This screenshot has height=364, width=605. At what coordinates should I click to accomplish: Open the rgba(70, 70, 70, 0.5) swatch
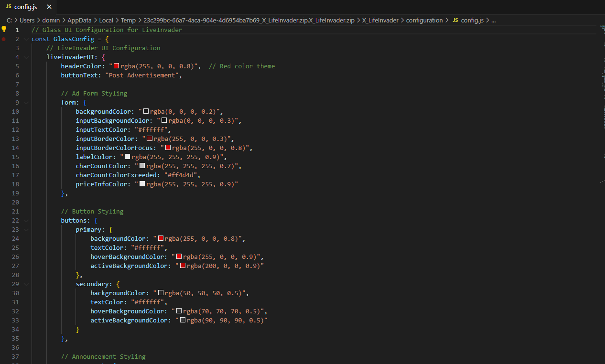coord(179,311)
